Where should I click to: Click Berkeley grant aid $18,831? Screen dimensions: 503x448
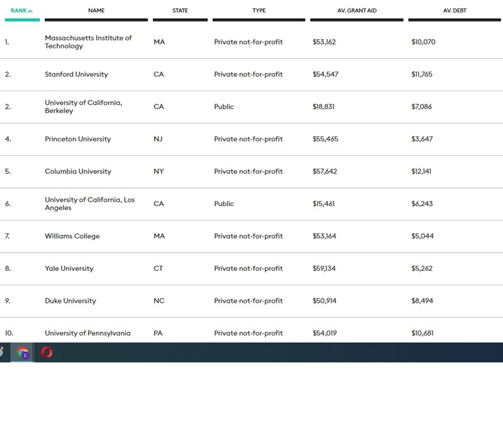323,107
